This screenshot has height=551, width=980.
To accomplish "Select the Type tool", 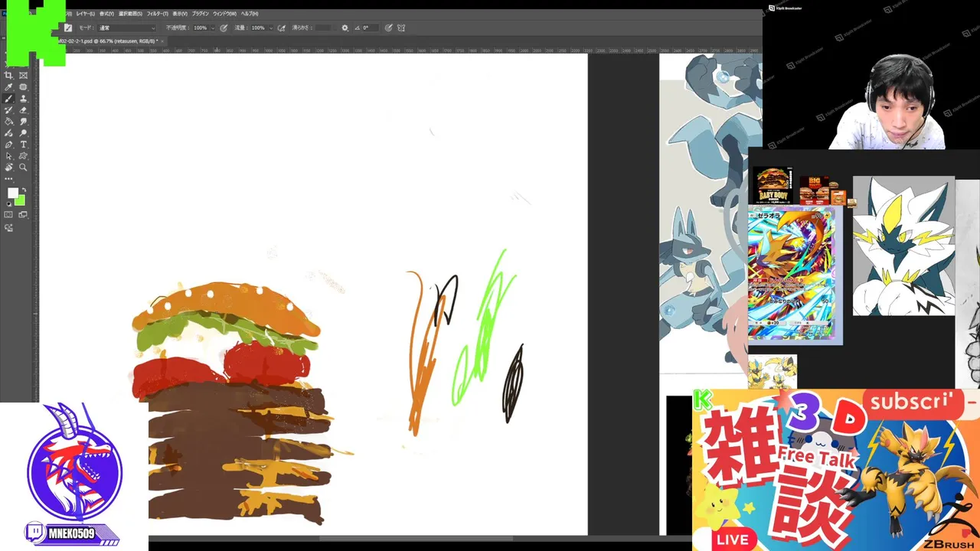I will pyautogui.click(x=23, y=144).
